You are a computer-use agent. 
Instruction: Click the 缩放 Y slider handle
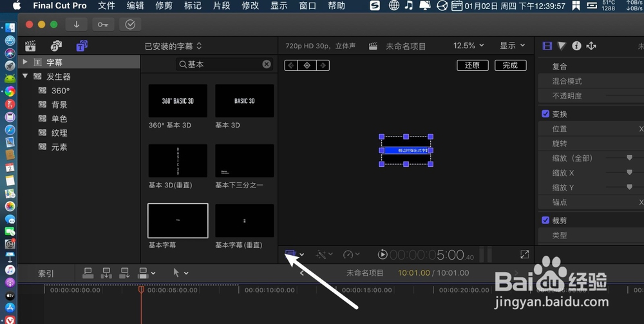point(629,187)
